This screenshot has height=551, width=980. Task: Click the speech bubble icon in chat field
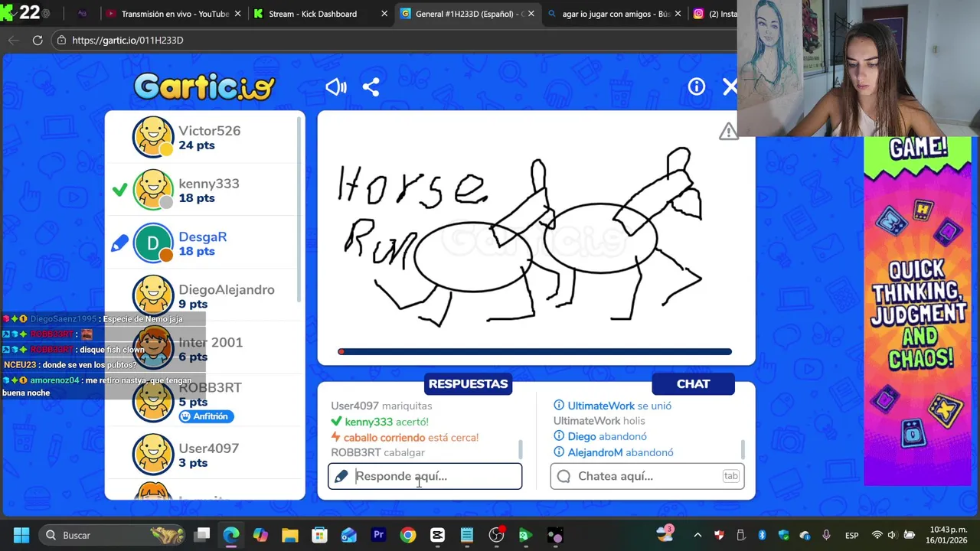click(563, 476)
